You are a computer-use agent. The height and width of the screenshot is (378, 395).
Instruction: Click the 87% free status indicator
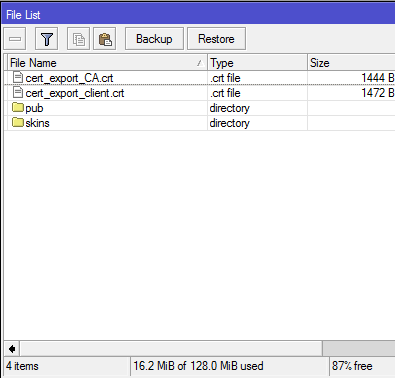pos(352,366)
